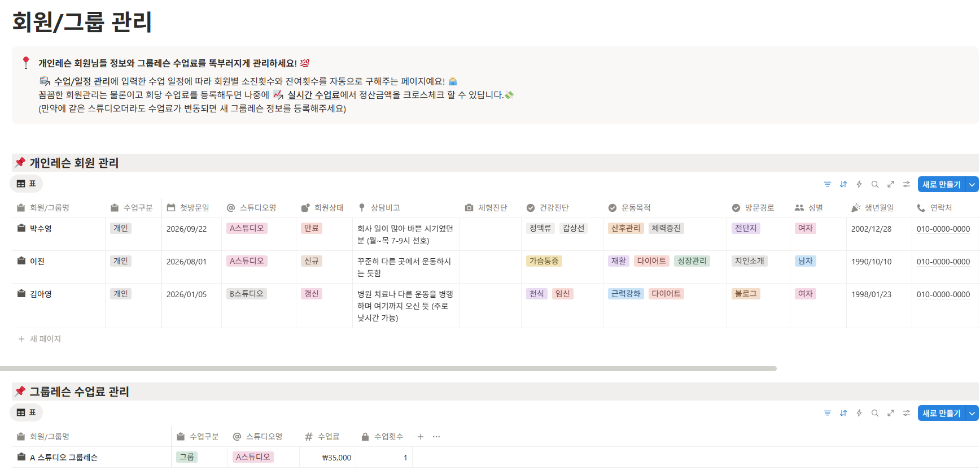Open 연락처 column header menu
The height and width of the screenshot is (474, 980).
coord(944,208)
